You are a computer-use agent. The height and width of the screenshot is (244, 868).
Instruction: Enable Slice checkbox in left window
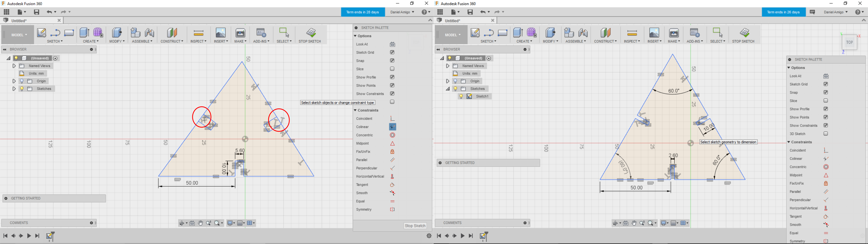[x=392, y=69]
